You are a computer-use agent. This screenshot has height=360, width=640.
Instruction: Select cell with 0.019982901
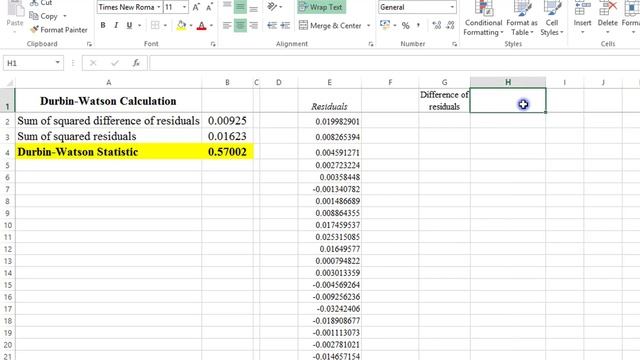click(329, 121)
